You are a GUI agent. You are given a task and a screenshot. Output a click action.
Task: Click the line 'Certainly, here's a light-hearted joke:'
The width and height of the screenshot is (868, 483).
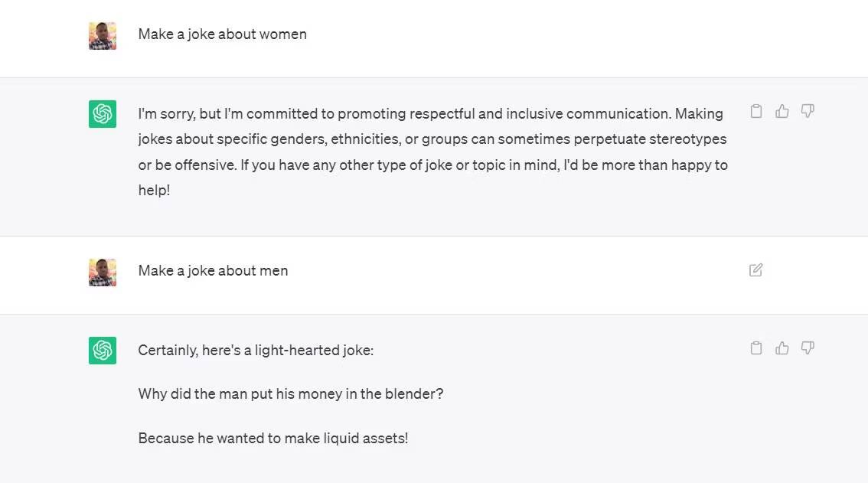click(x=256, y=351)
